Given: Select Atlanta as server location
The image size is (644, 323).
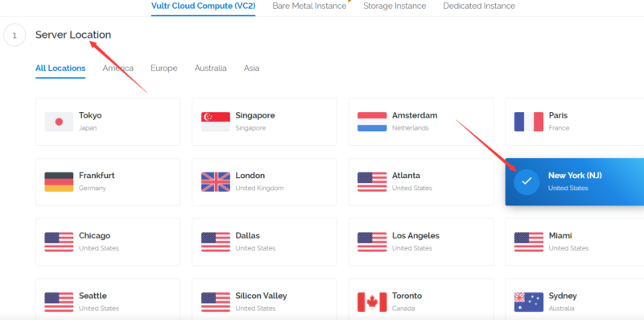Looking at the screenshot, I should (x=420, y=181).
